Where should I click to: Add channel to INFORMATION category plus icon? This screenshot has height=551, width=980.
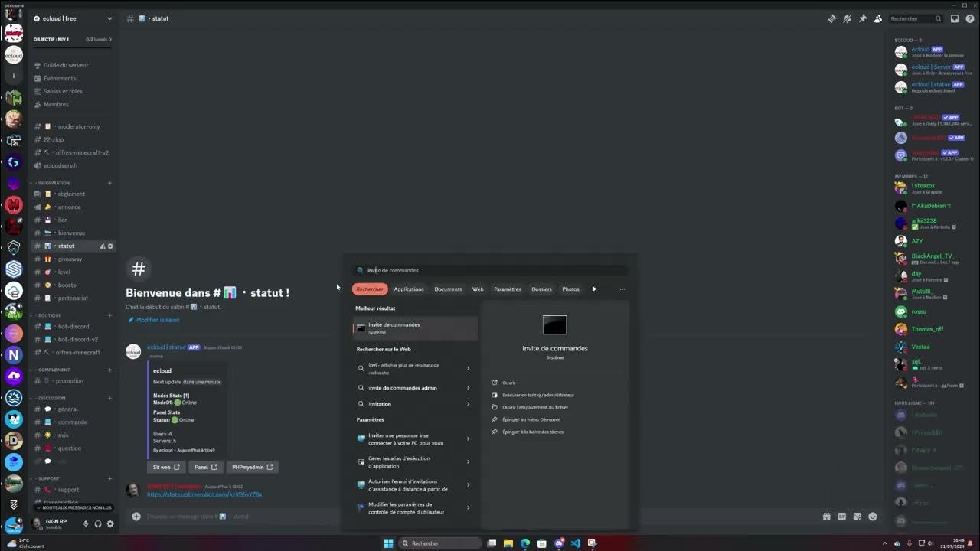109,183
